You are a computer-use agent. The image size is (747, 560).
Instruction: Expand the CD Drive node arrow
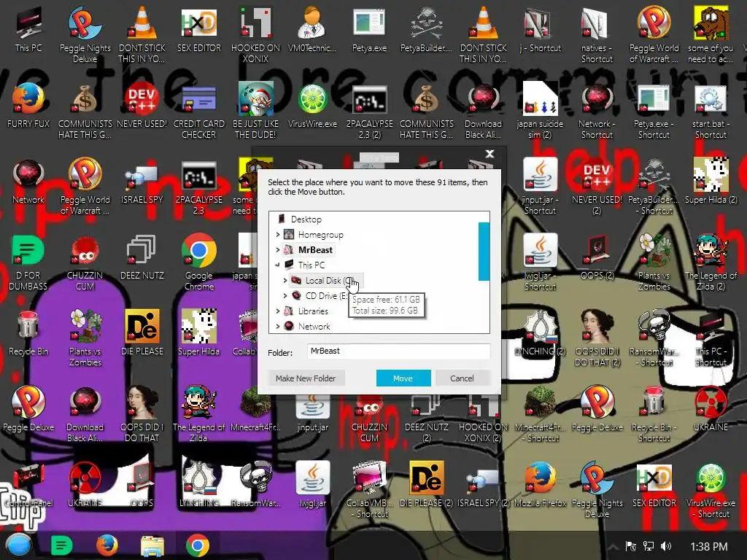[x=285, y=296]
